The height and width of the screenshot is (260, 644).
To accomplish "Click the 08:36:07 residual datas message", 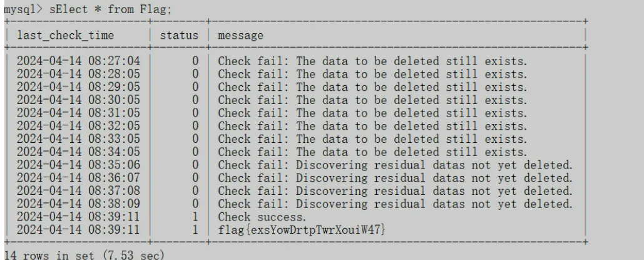I will click(395, 178).
